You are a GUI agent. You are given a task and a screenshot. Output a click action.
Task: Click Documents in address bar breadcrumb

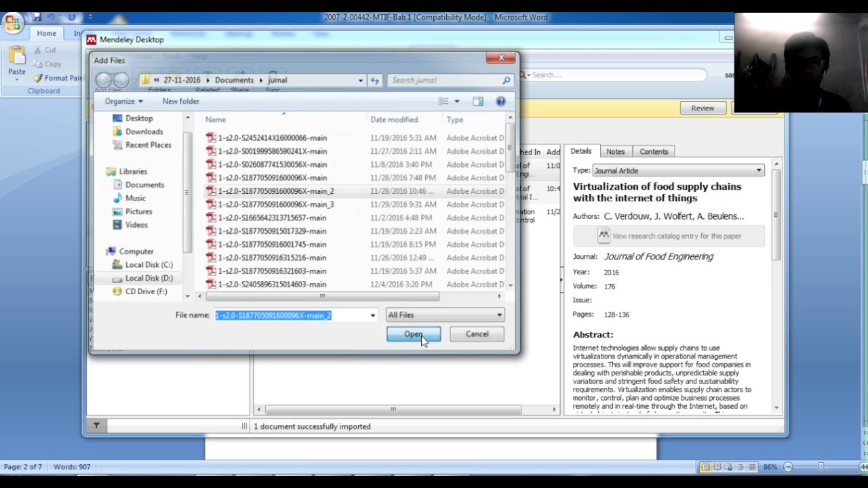point(234,80)
